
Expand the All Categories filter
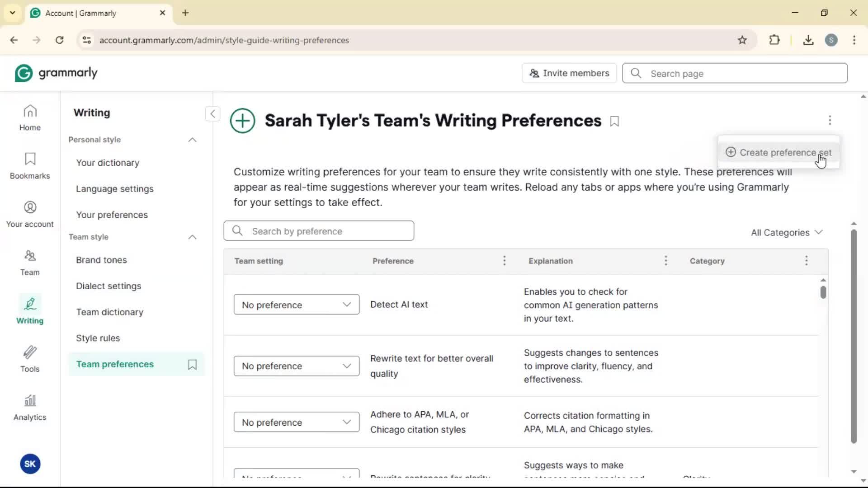click(x=786, y=232)
